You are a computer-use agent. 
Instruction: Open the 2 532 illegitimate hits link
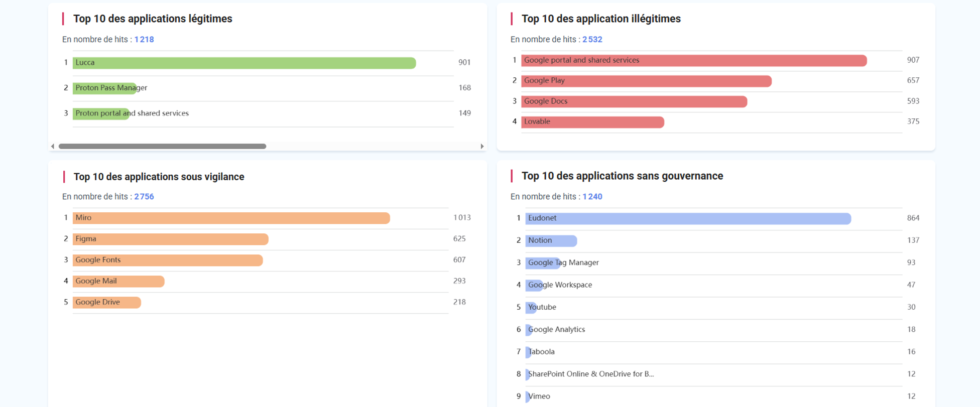pos(592,40)
